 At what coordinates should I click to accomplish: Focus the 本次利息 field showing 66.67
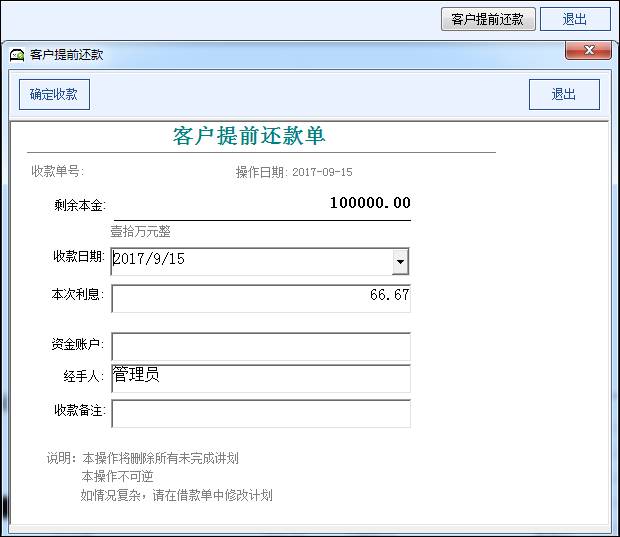coord(260,298)
